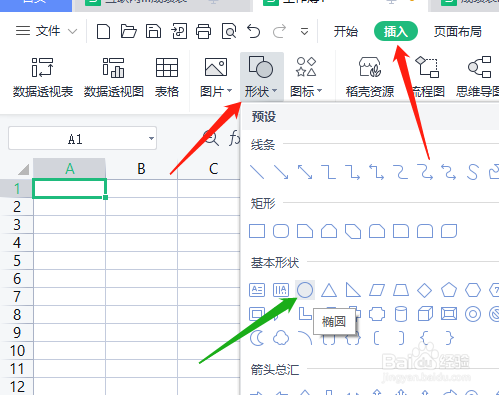499x395 pixels.
Task: Select the diamond shape
Action: click(x=425, y=290)
